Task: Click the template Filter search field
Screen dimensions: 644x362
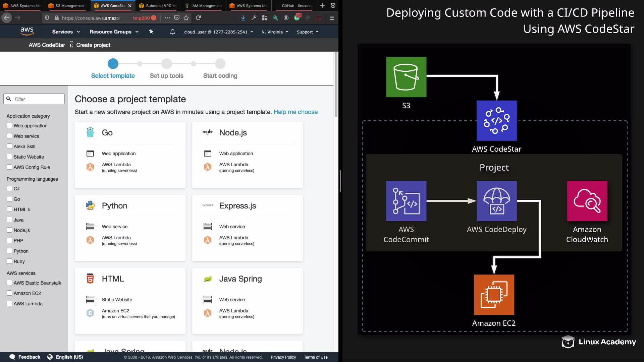Action: 37,99
